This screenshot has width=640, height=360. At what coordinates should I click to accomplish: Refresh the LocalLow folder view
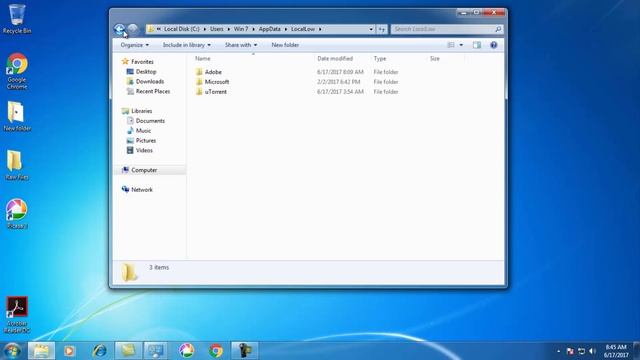382,29
